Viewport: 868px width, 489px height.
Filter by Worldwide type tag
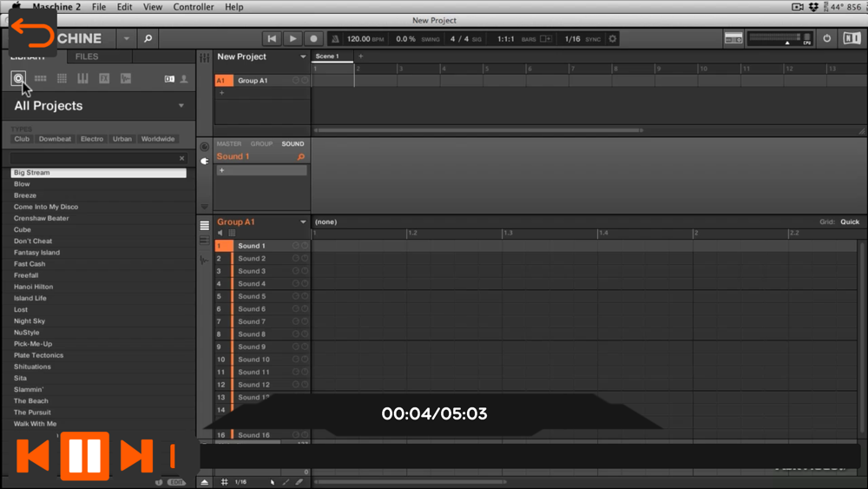(158, 139)
